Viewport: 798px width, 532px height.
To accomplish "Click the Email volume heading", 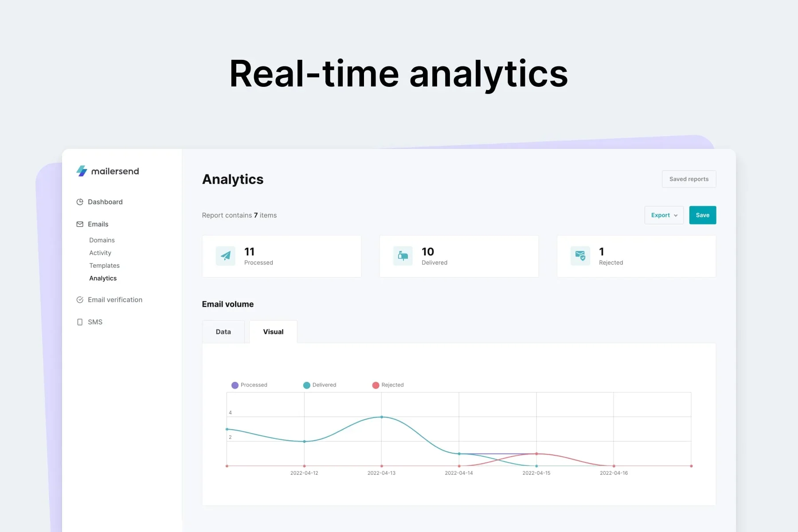I will pyautogui.click(x=228, y=304).
